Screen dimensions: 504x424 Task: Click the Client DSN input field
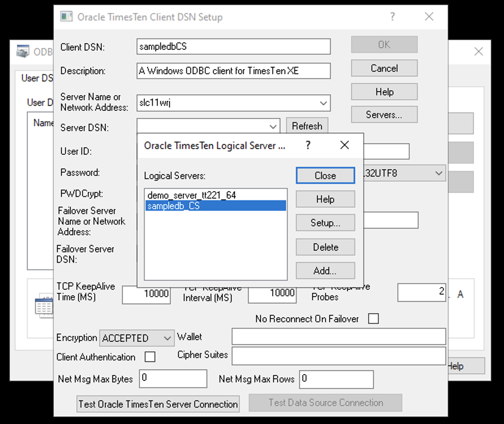tap(234, 47)
